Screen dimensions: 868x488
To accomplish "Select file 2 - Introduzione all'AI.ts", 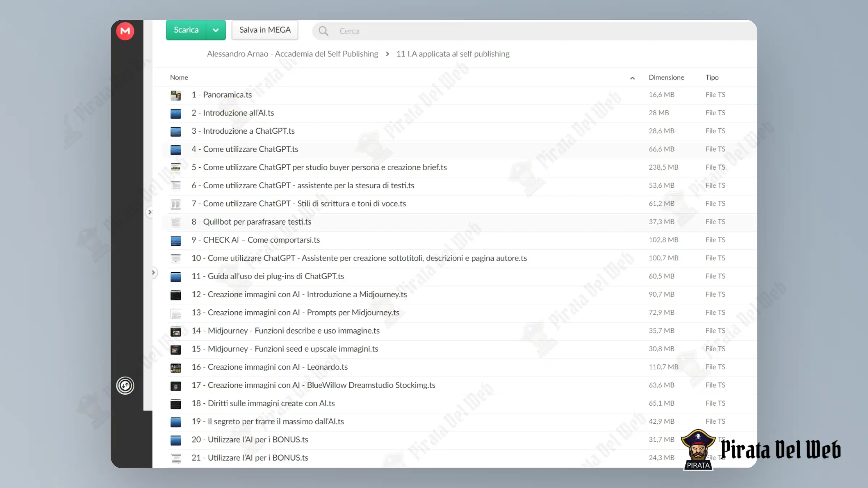I will tap(233, 113).
